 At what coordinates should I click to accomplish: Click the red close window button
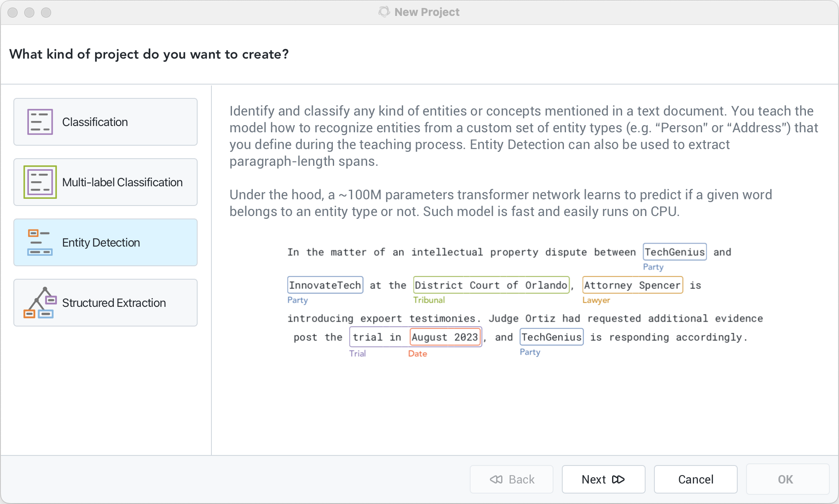pos(13,13)
